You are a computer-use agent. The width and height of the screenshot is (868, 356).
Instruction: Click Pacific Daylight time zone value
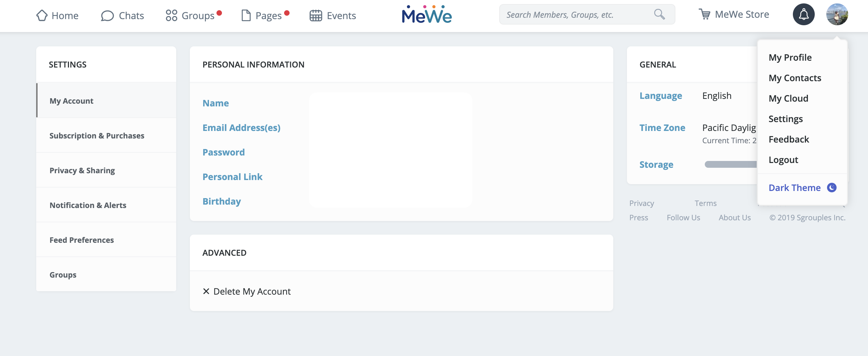tap(729, 128)
